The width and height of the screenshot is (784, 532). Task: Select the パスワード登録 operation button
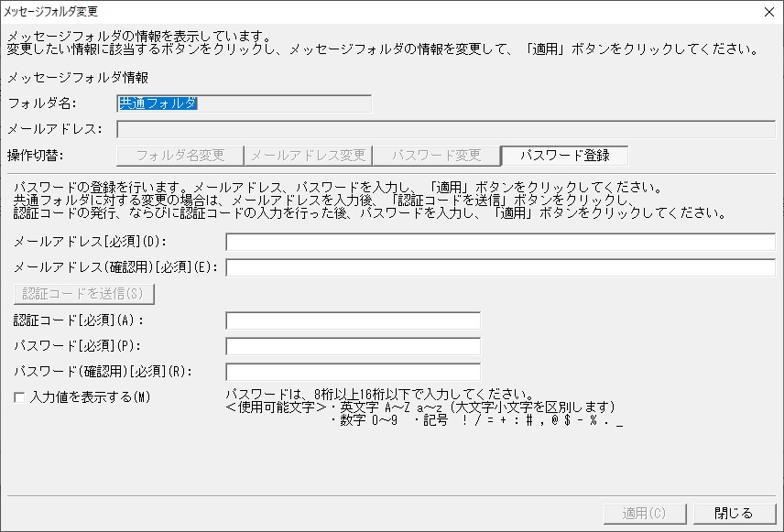click(x=564, y=156)
